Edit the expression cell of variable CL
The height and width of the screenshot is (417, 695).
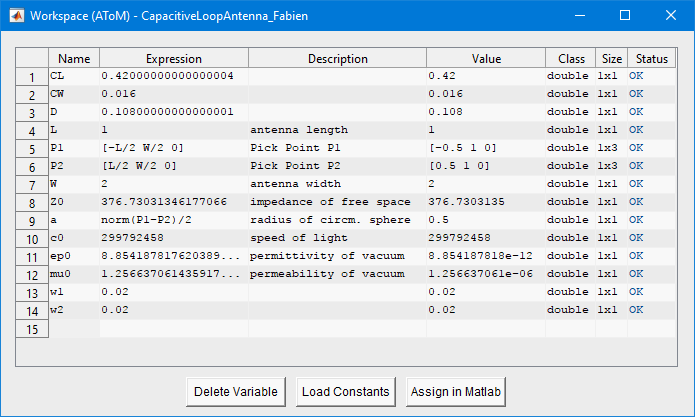[x=174, y=76]
